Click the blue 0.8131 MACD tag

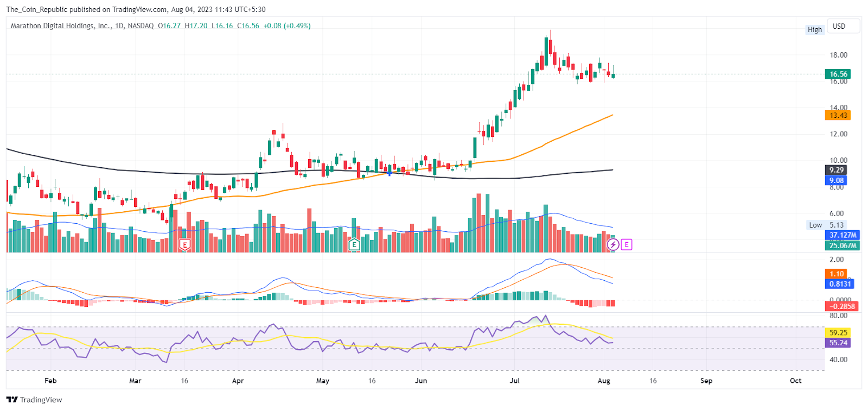tap(840, 283)
